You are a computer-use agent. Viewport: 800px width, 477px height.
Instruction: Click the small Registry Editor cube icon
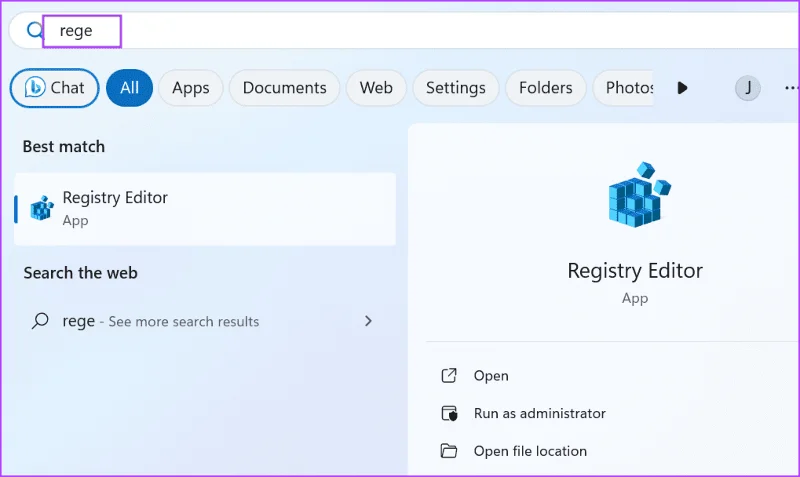[x=42, y=208]
